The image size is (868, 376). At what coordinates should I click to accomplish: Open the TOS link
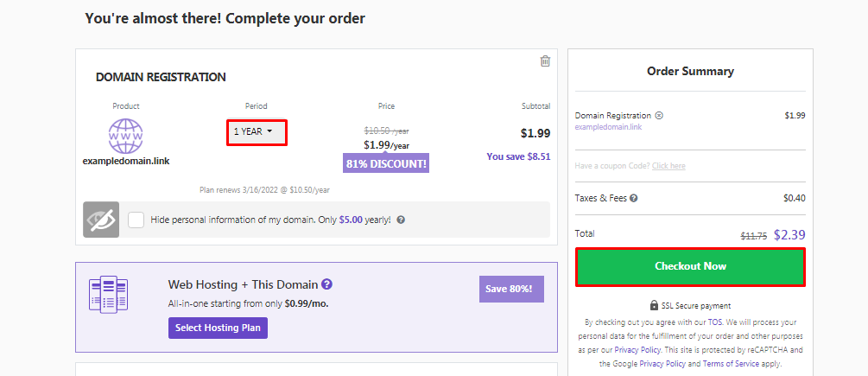click(x=714, y=320)
